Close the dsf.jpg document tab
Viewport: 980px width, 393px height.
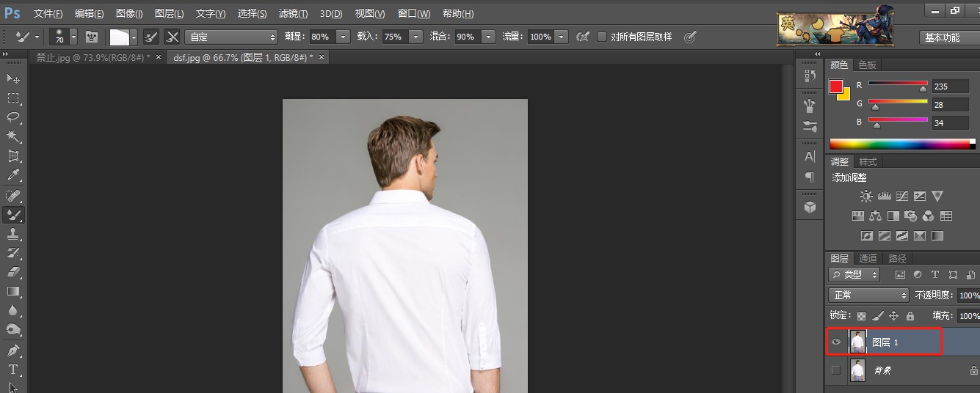point(321,56)
